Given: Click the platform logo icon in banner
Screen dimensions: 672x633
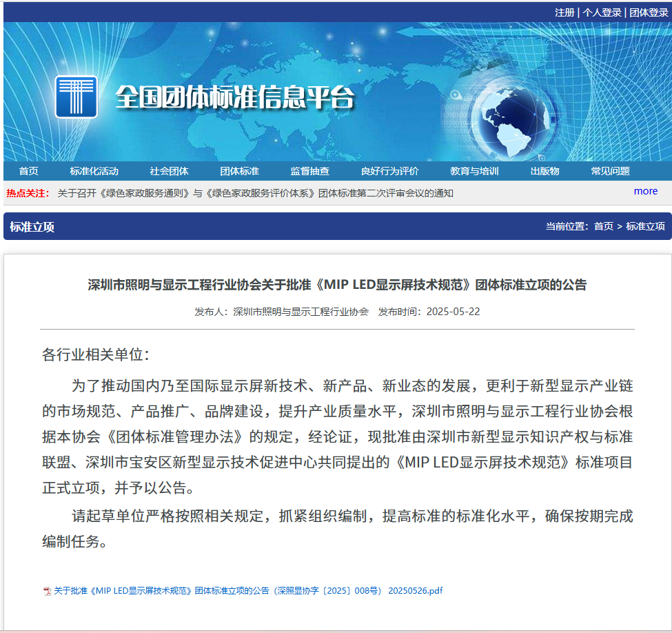Looking at the screenshot, I should pyautogui.click(x=77, y=97).
